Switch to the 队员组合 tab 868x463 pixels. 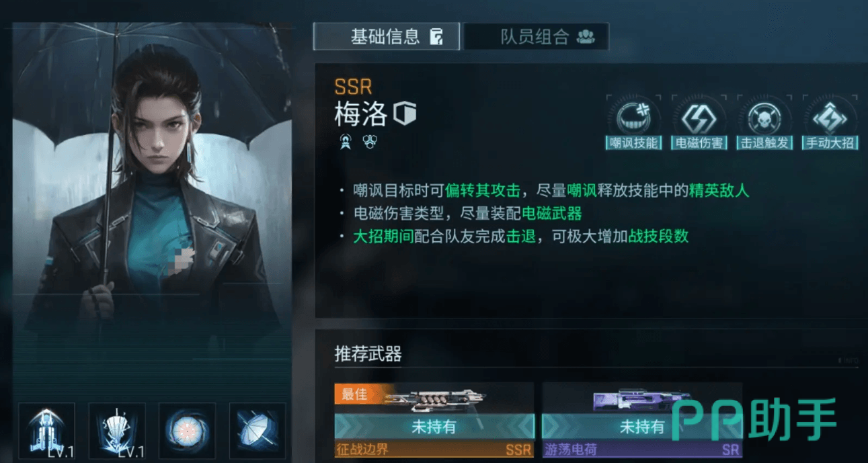click(537, 36)
